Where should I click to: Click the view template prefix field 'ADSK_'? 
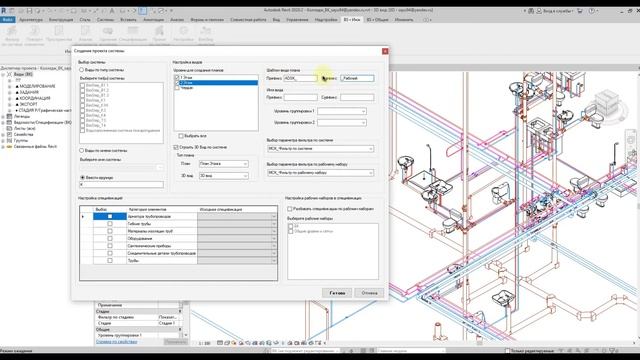(x=300, y=78)
